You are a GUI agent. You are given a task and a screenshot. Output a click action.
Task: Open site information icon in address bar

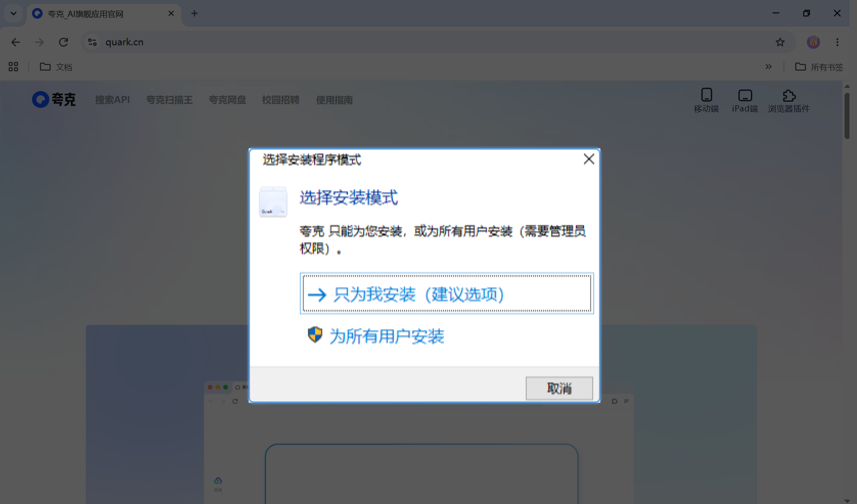[x=92, y=42]
